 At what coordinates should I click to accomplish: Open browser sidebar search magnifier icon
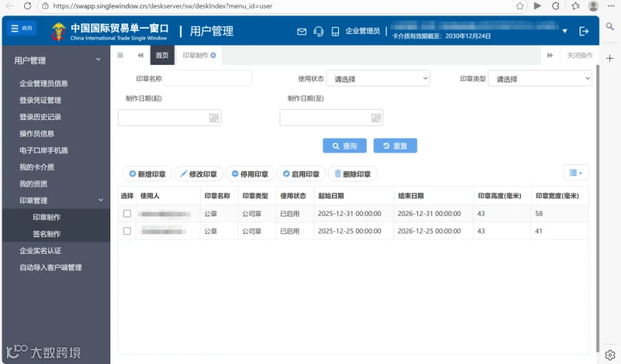pyautogui.click(x=610, y=26)
